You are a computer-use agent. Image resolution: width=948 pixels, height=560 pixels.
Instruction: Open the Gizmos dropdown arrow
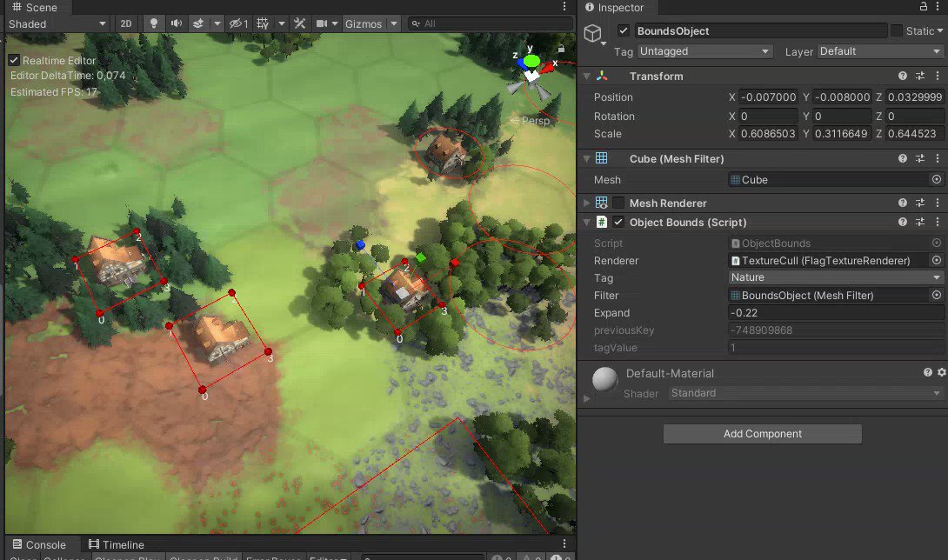pyautogui.click(x=394, y=23)
